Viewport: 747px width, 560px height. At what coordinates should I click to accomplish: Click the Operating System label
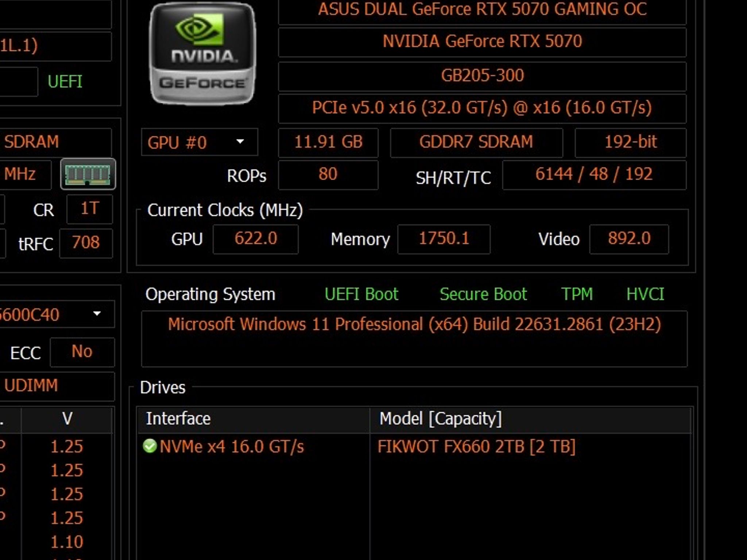click(210, 294)
